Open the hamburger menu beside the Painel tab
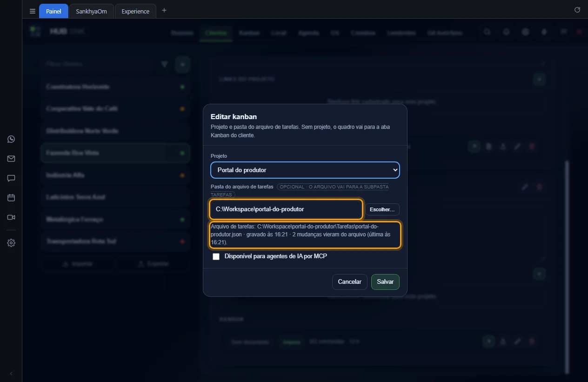 point(32,11)
